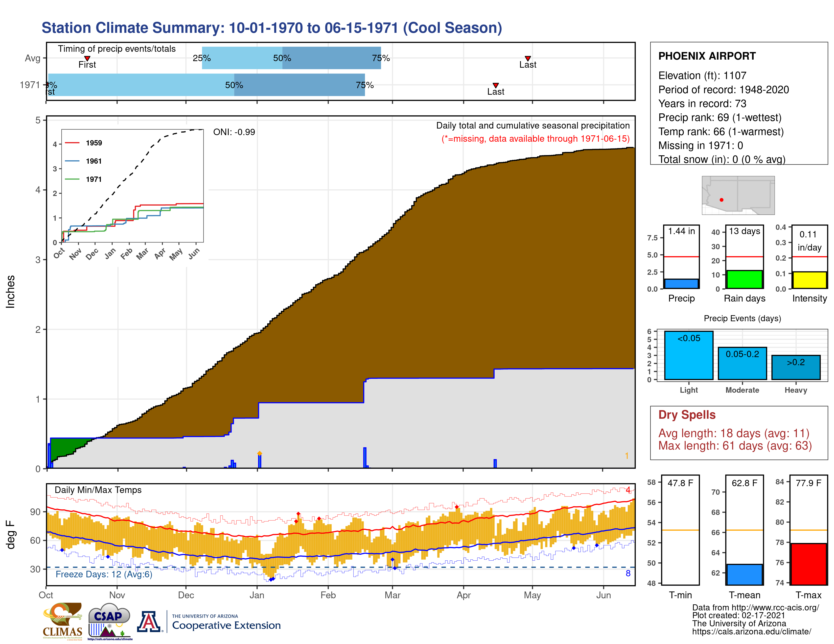Click the orange diamond precipitation marker in January
Image resolution: width=834 pixels, height=644 pixels.
(x=260, y=454)
